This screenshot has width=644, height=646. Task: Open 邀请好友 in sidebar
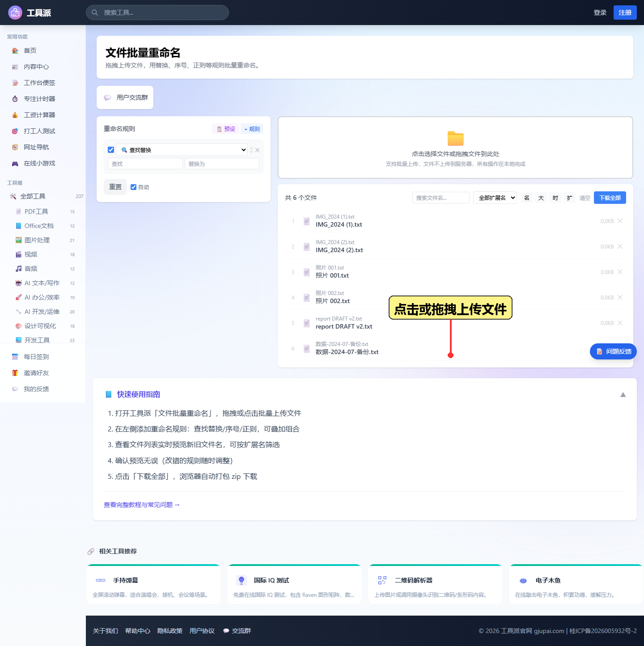[42, 373]
